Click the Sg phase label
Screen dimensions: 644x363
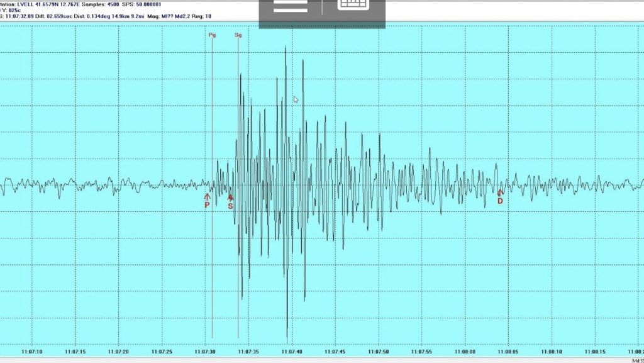pos(238,35)
